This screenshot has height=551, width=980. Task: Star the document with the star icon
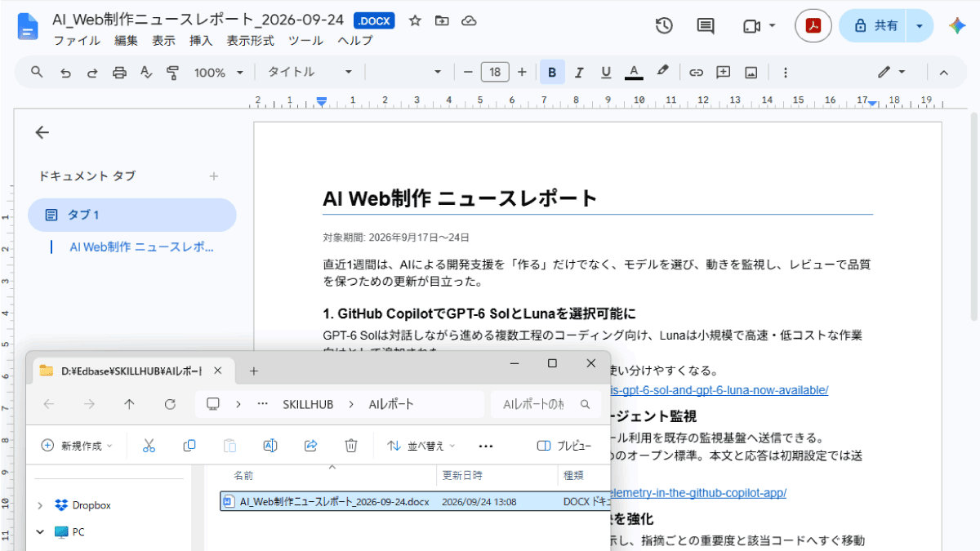(x=415, y=20)
